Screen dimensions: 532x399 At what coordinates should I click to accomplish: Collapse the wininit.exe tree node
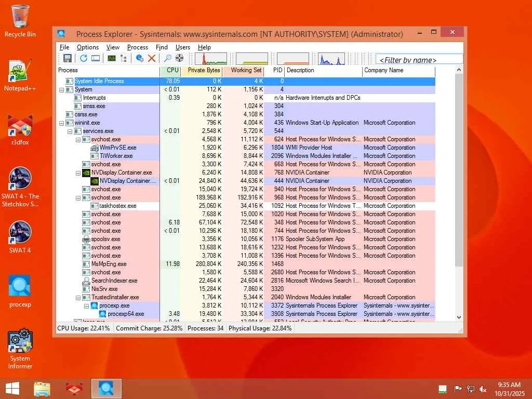point(61,123)
